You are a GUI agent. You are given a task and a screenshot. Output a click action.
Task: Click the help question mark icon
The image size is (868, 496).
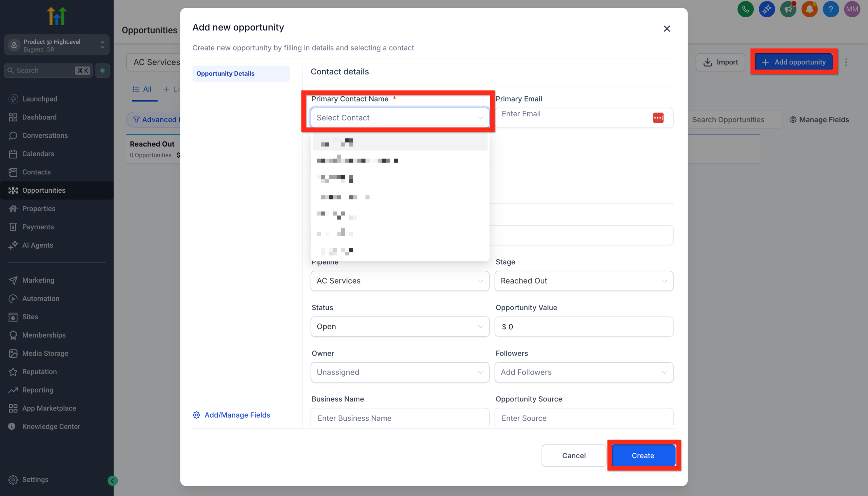[x=831, y=9]
